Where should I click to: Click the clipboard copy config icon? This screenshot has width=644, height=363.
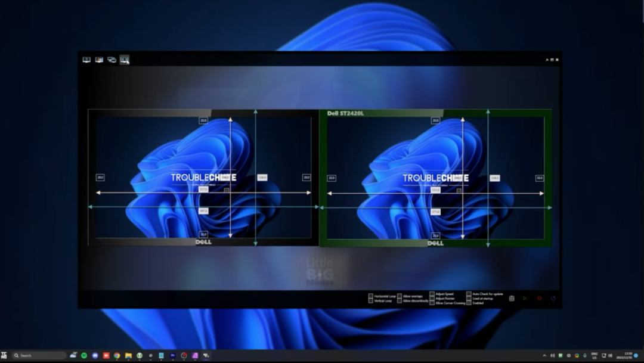pyautogui.click(x=512, y=299)
